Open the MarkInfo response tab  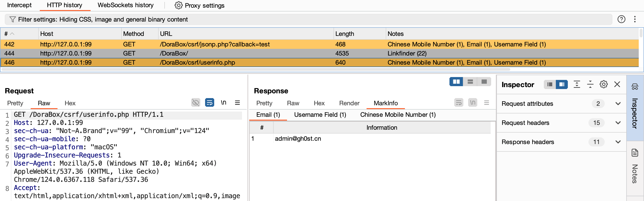(385, 103)
